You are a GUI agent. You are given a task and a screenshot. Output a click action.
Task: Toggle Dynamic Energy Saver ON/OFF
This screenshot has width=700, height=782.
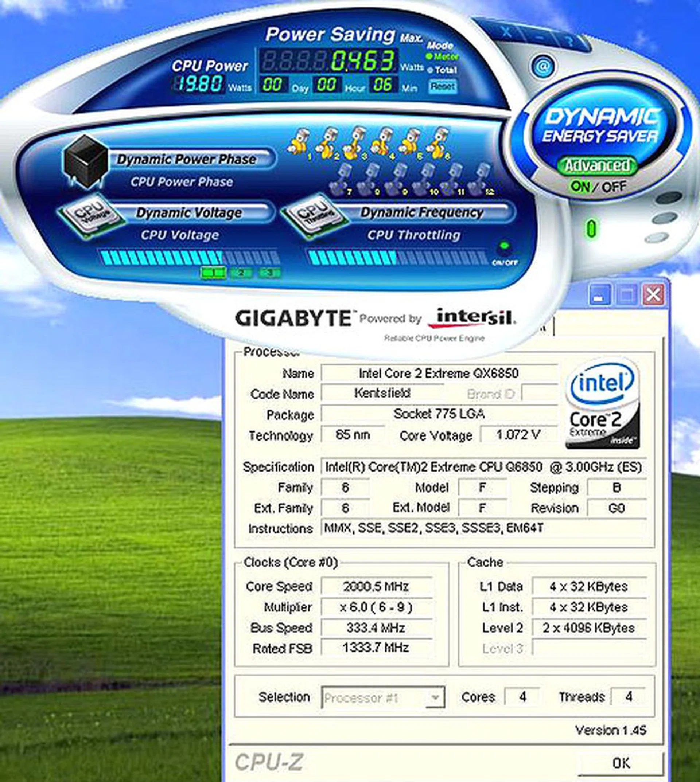pyautogui.click(x=597, y=187)
